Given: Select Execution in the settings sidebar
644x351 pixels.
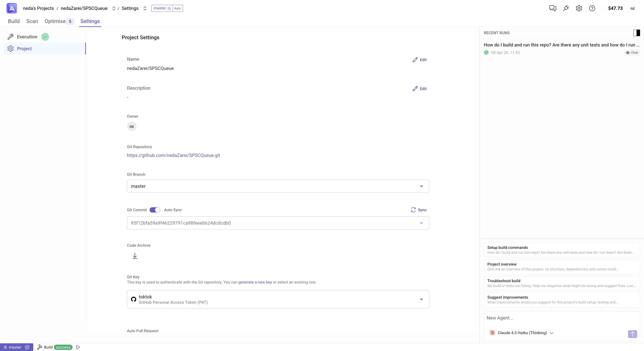Looking at the screenshot, I should (x=27, y=37).
